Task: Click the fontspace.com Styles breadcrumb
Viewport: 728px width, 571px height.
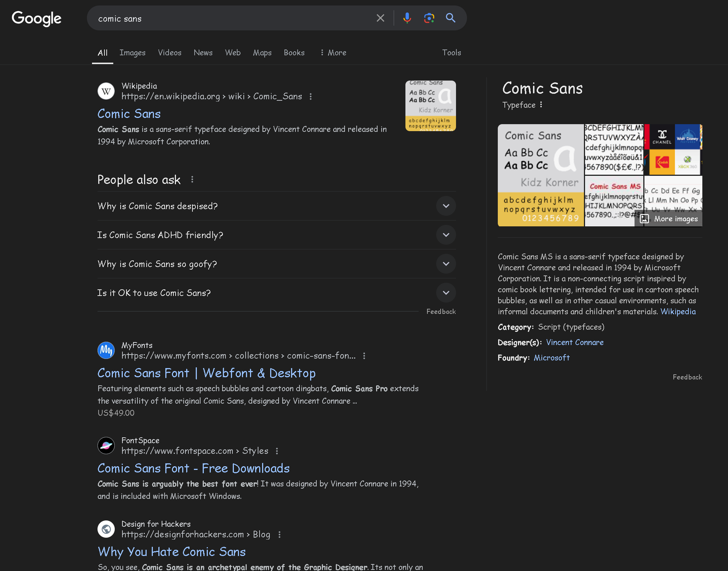Action: (195, 451)
